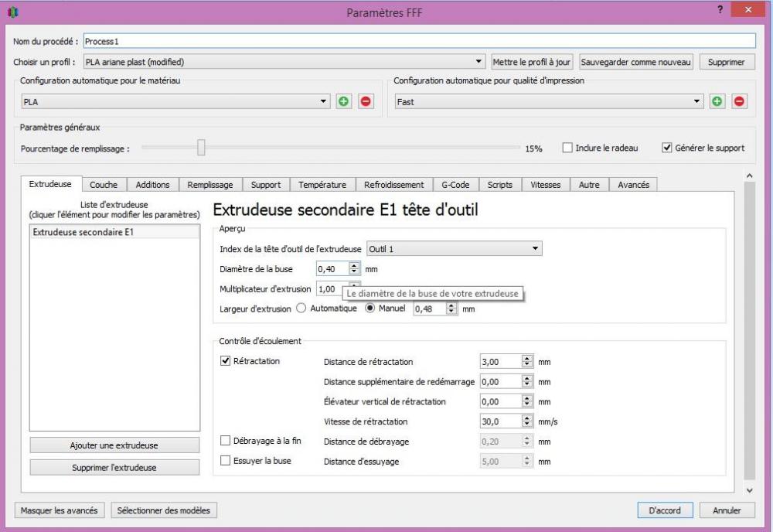Click red minus icon beside Fast quality
This screenshot has height=532, width=773.
[x=738, y=101]
